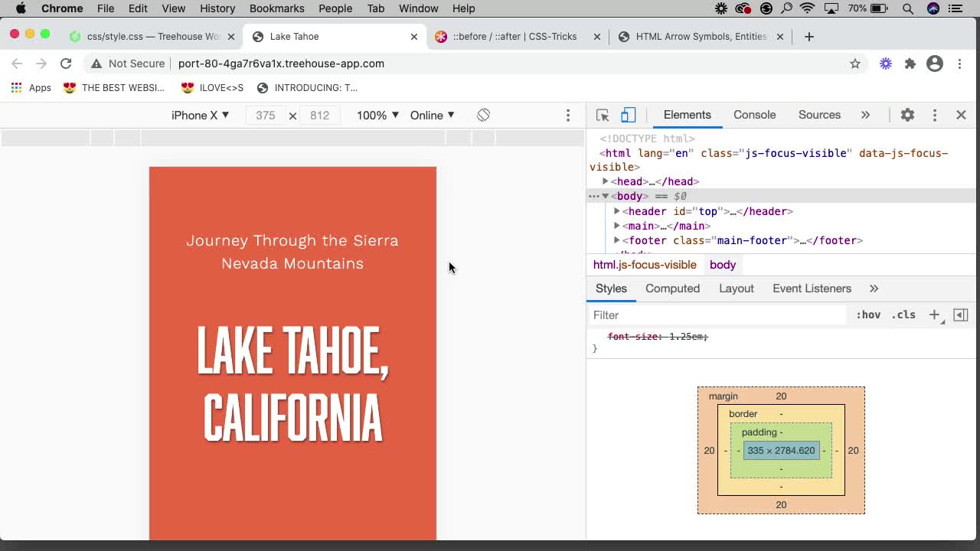
Task: Select body in the breadcrumb bar
Action: coord(722,265)
